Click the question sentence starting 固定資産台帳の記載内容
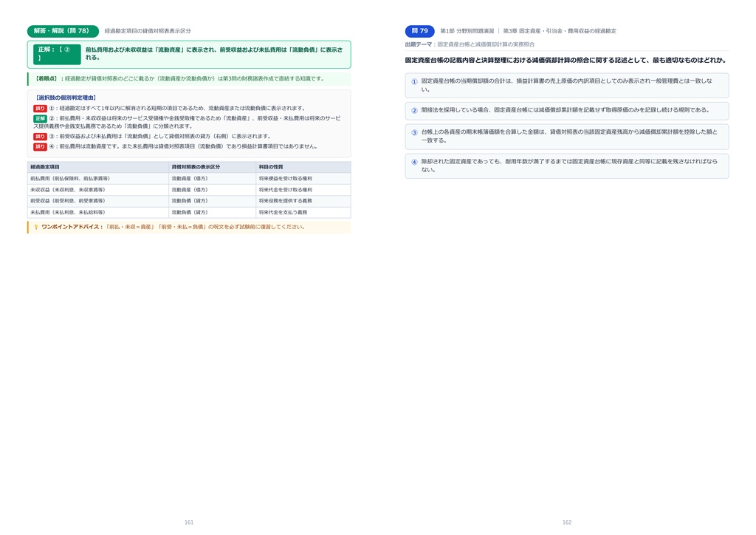Screen dimensions: 756x535 (x=566, y=61)
